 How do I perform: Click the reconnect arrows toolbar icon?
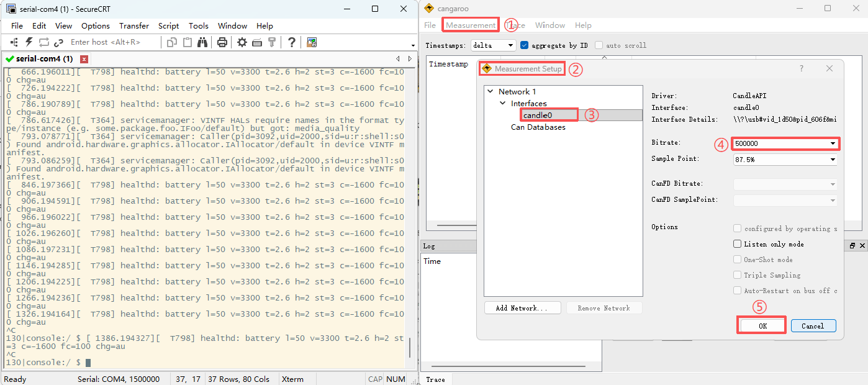point(43,42)
